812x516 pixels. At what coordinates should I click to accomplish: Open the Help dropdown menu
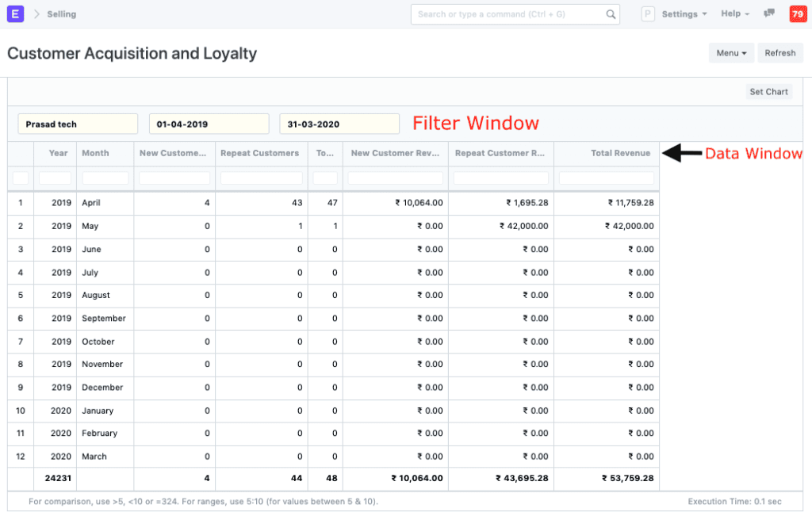tap(735, 14)
